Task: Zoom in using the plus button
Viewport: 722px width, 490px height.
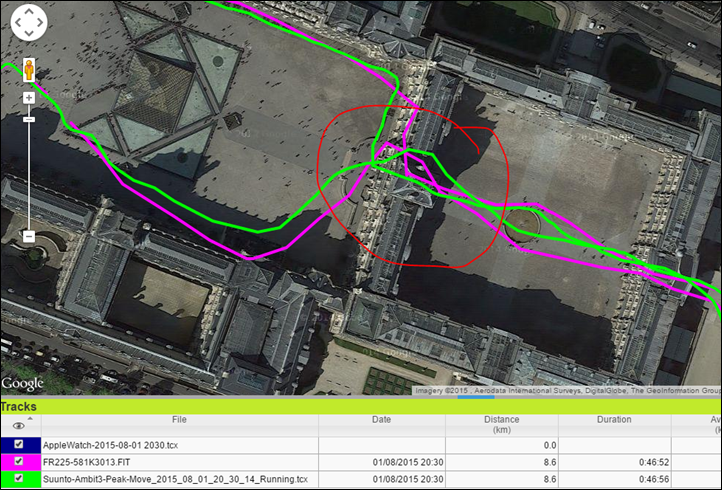Action: pyautogui.click(x=29, y=97)
